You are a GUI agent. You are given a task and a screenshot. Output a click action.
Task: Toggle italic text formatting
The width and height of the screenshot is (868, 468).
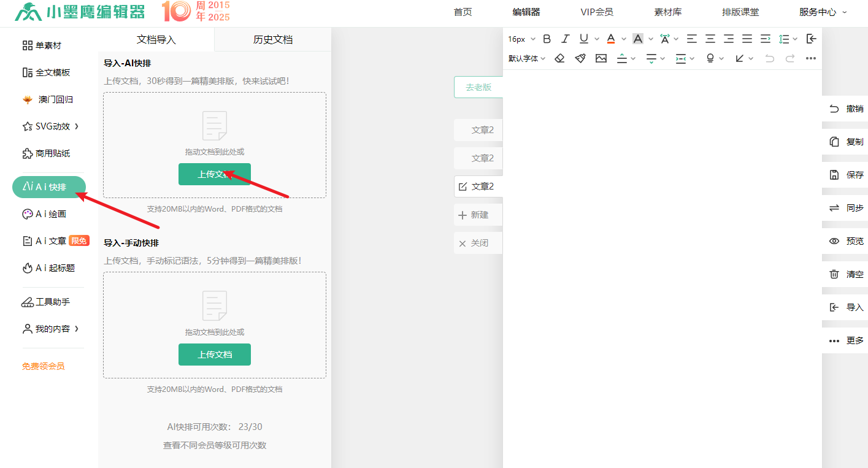pyautogui.click(x=566, y=39)
